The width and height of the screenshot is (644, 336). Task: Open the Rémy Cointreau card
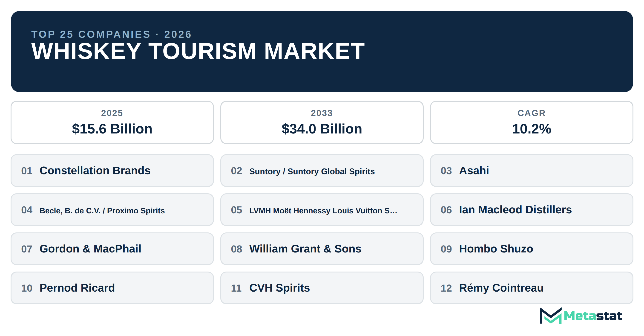click(x=532, y=288)
